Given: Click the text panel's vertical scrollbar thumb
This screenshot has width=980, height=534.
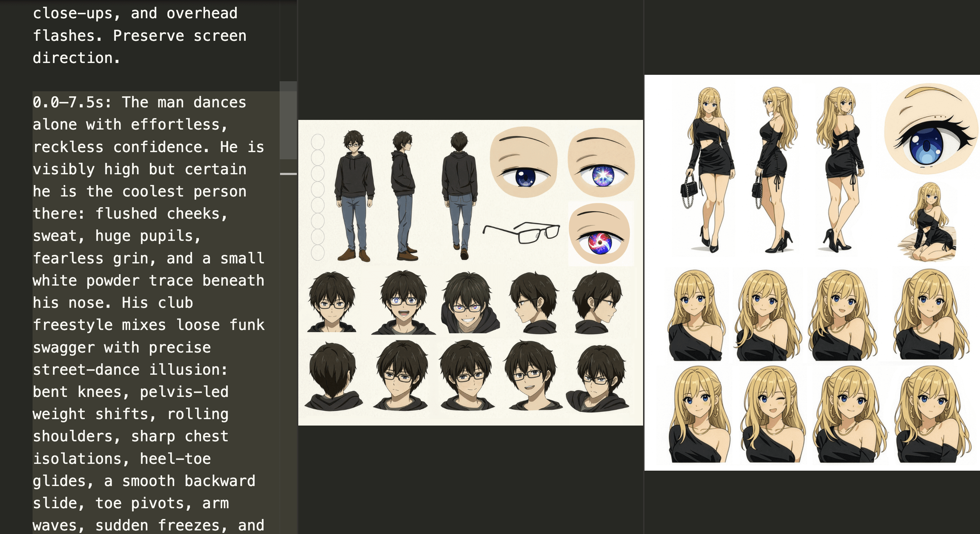Looking at the screenshot, I should 288,120.
